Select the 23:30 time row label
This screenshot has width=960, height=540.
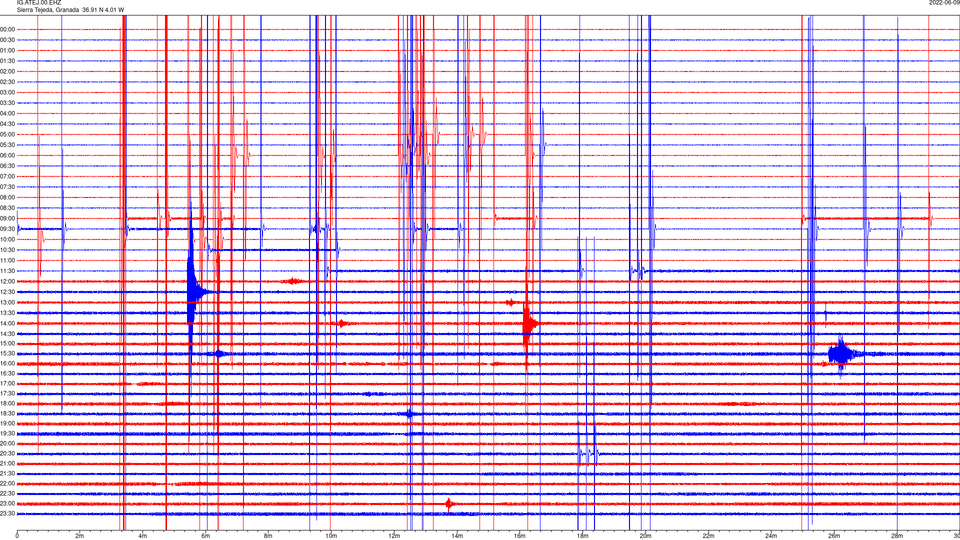(8, 514)
